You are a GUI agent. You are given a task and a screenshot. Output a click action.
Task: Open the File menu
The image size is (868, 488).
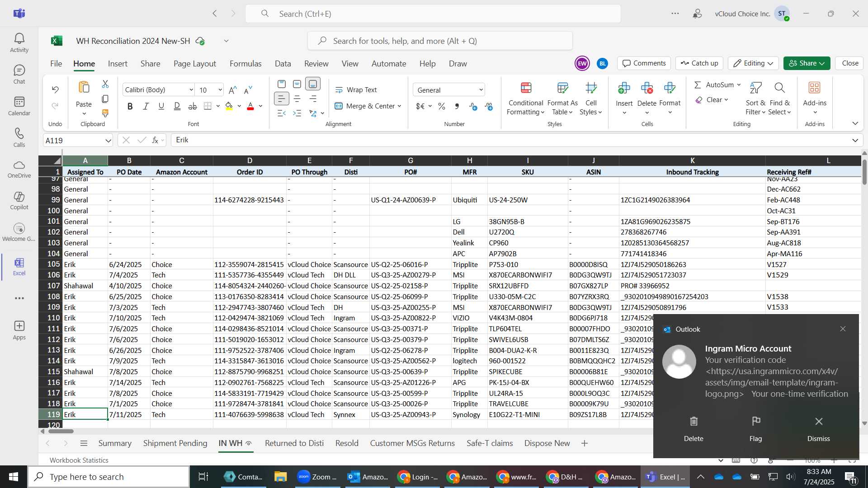56,64
